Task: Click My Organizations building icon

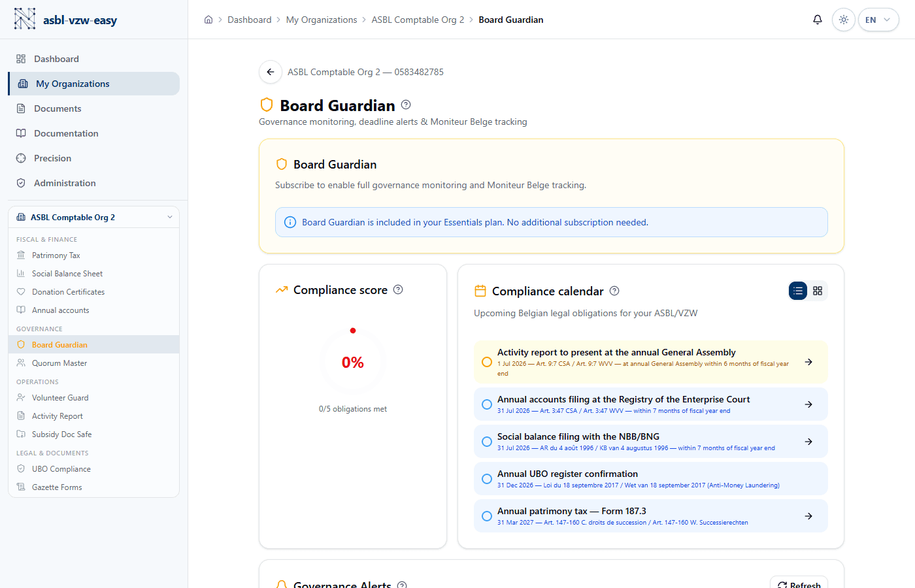Action: coord(23,84)
